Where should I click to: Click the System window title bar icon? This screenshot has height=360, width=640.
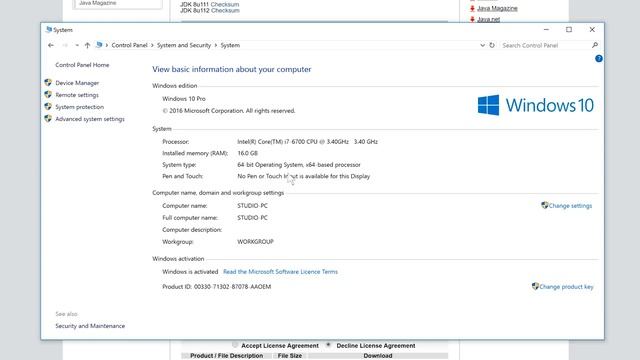point(49,29)
